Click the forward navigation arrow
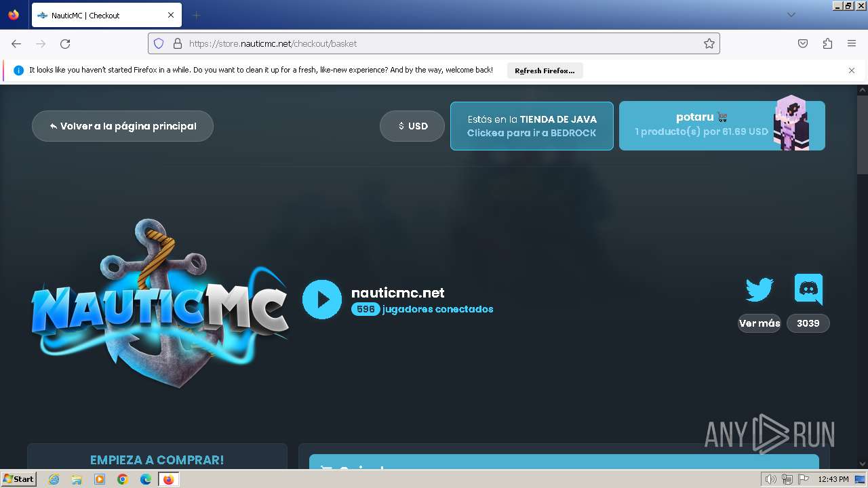This screenshot has width=868, height=488. (41, 43)
